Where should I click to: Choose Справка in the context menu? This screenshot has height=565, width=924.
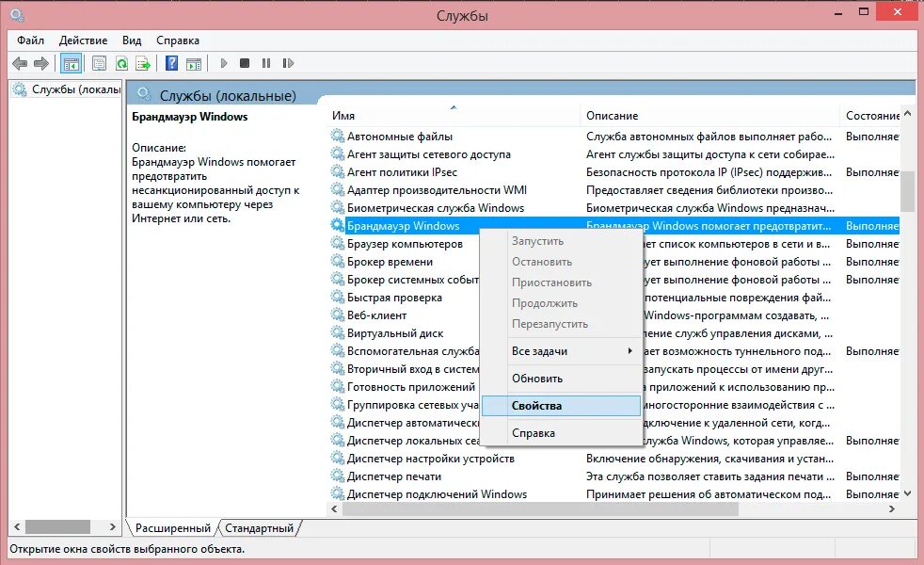pyautogui.click(x=561, y=433)
